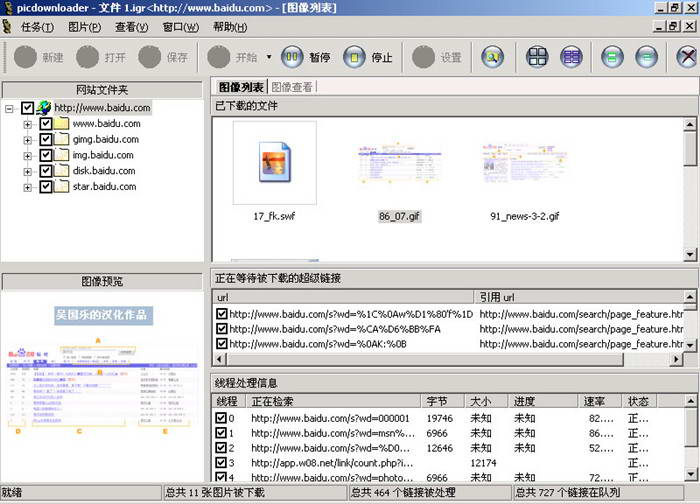
Task: Click the folder icon of www.baidu.com
Action: point(61,123)
